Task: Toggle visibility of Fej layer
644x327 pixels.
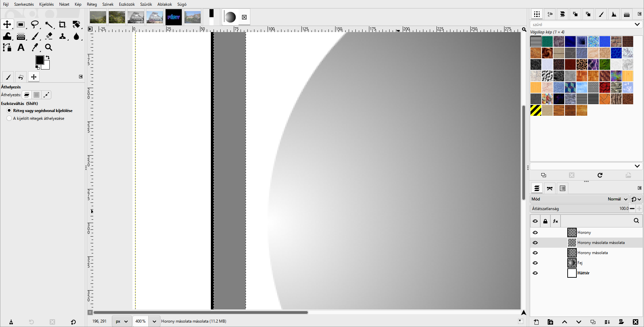Action: point(535,263)
